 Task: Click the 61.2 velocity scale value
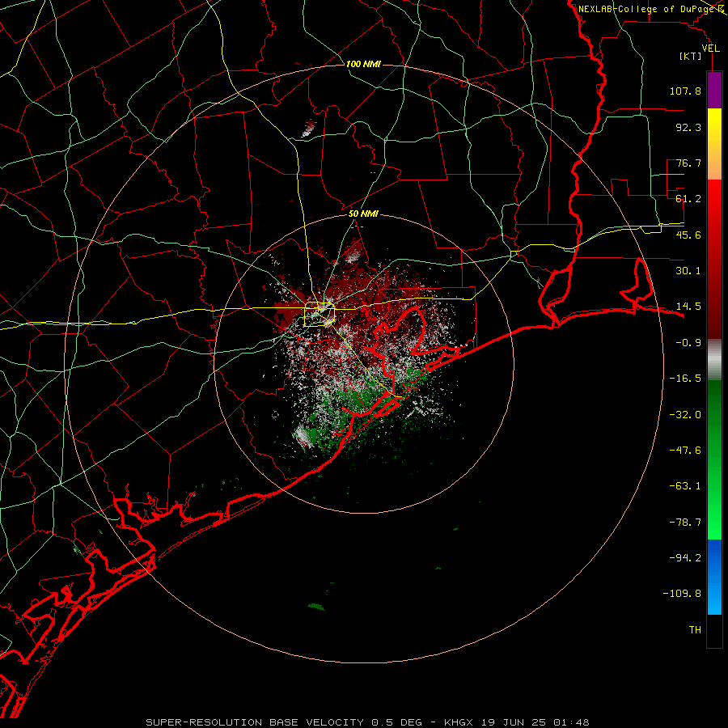688,199
